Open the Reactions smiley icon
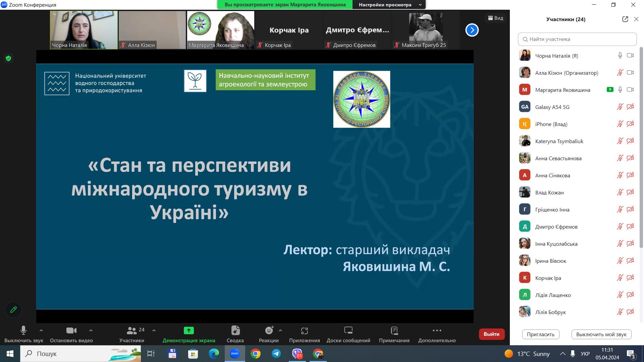This screenshot has width=644, height=362. [x=269, y=331]
